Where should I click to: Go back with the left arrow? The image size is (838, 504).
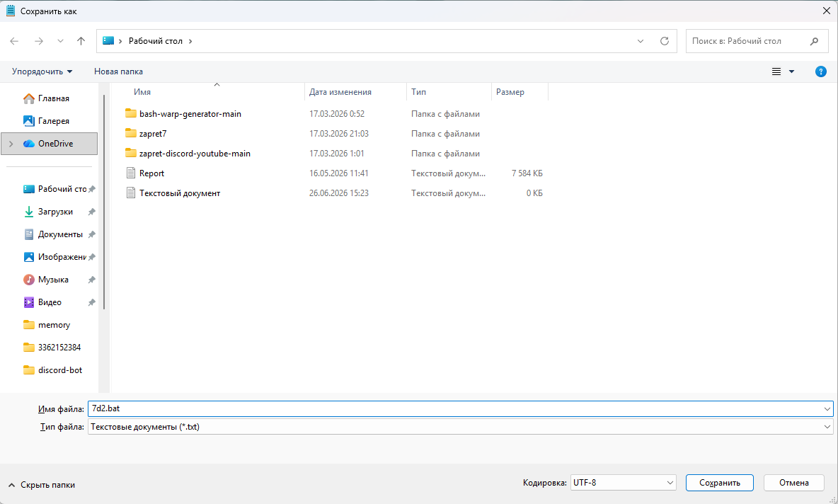tap(14, 41)
